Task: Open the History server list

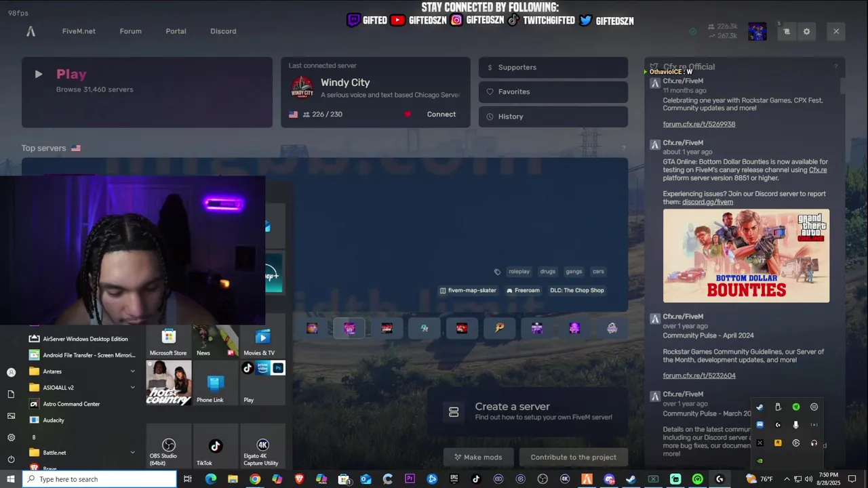Action: [x=553, y=117]
